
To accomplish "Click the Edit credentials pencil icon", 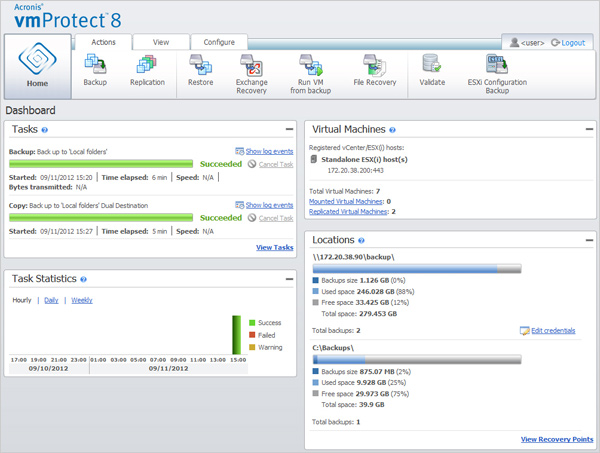I will (524, 331).
